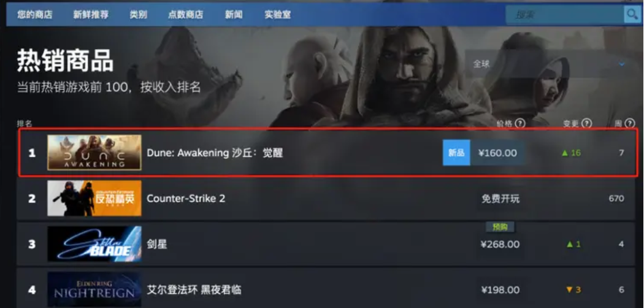Click the 搜索 search input field

click(x=565, y=15)
